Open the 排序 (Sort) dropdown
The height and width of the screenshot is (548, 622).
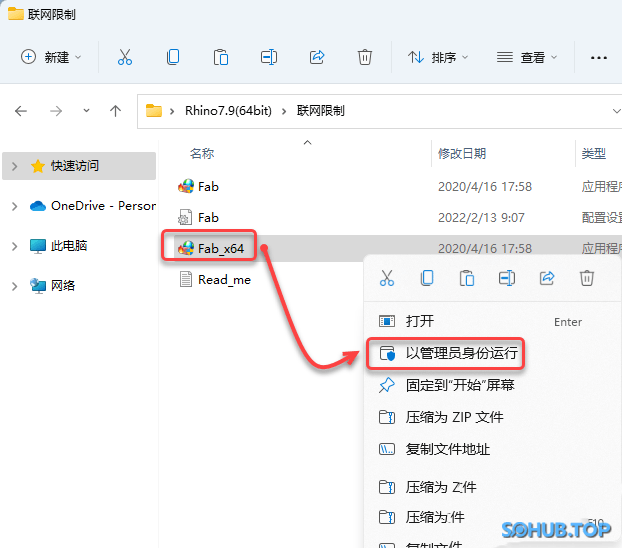[438, 58]
